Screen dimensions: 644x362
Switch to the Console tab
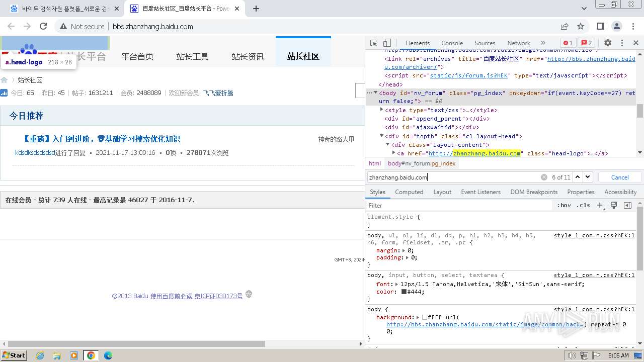pos(452,43)
